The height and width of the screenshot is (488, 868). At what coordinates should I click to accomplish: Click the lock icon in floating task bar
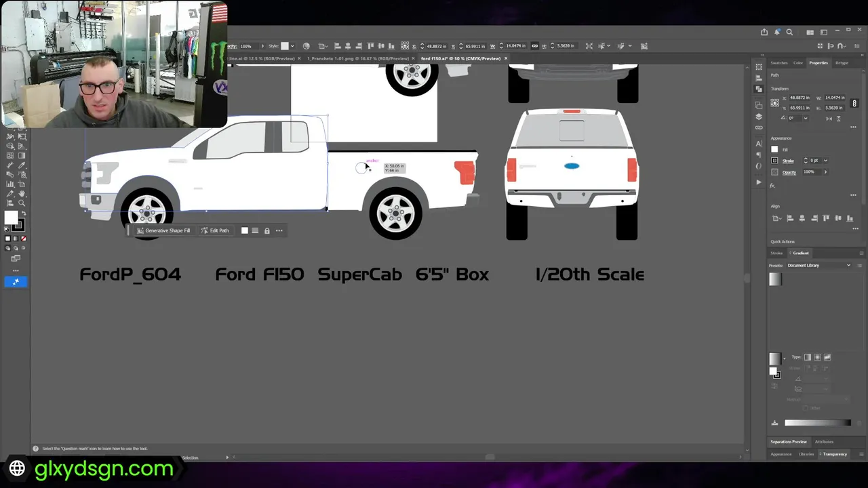pos(267,230)
